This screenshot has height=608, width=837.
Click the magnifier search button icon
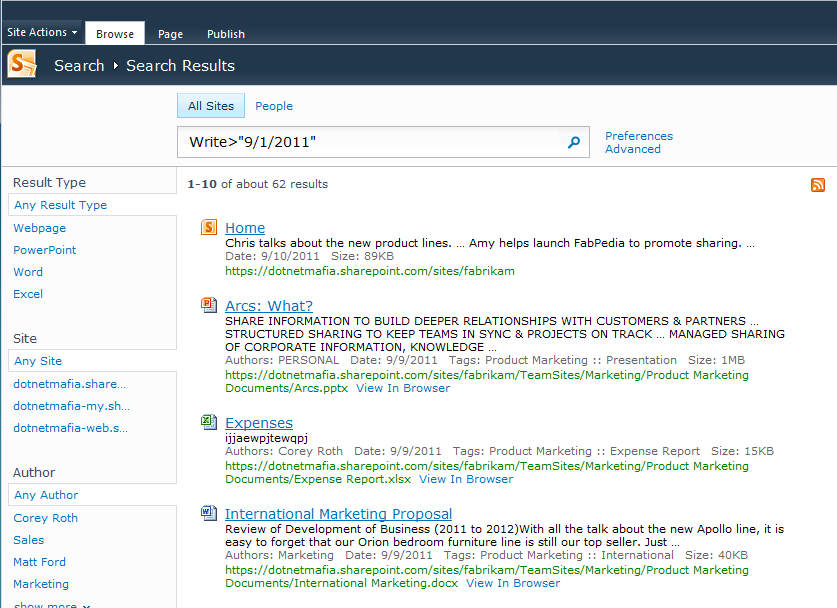[574, 142]
